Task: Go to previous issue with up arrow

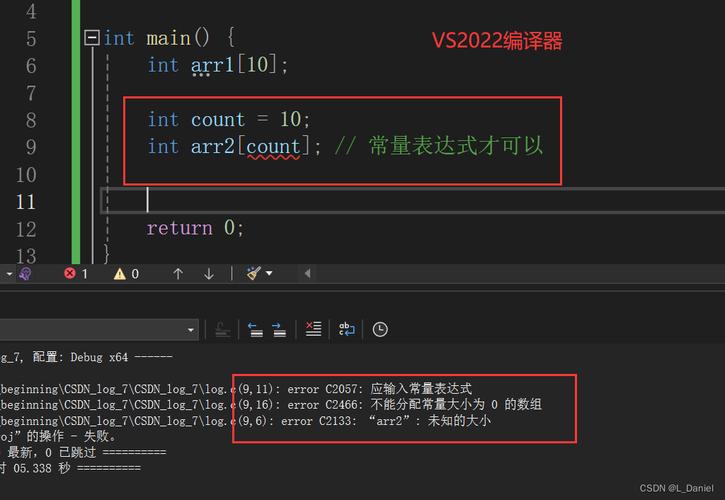Action: [x=178, y=274]
